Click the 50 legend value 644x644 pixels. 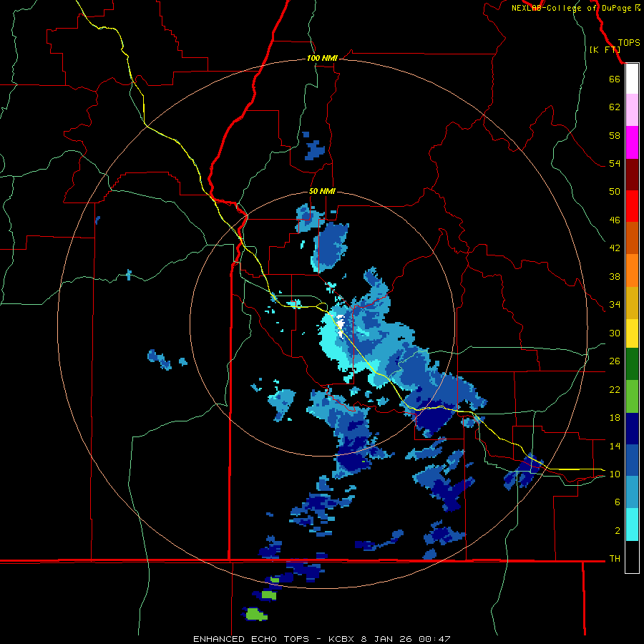[615, 192]
